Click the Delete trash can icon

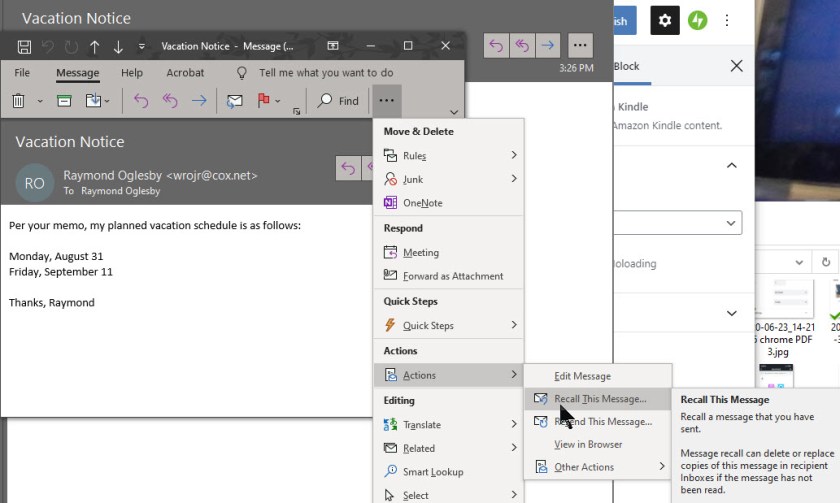coord(18,101)
